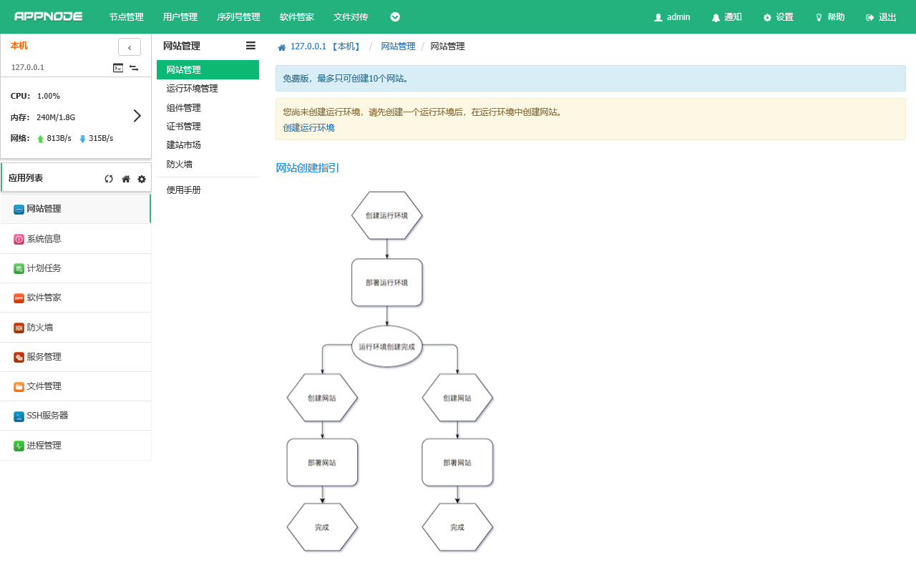Click the network download arrow icon
This screenshot has height=588, width=916.
82,139
